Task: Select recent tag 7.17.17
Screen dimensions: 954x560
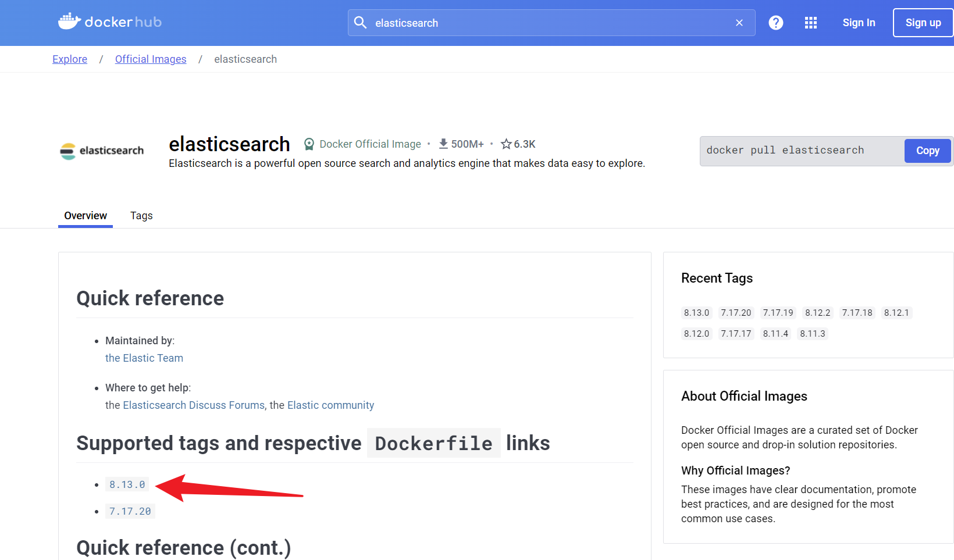Action: pyautogui.click(x=736, y=334)
